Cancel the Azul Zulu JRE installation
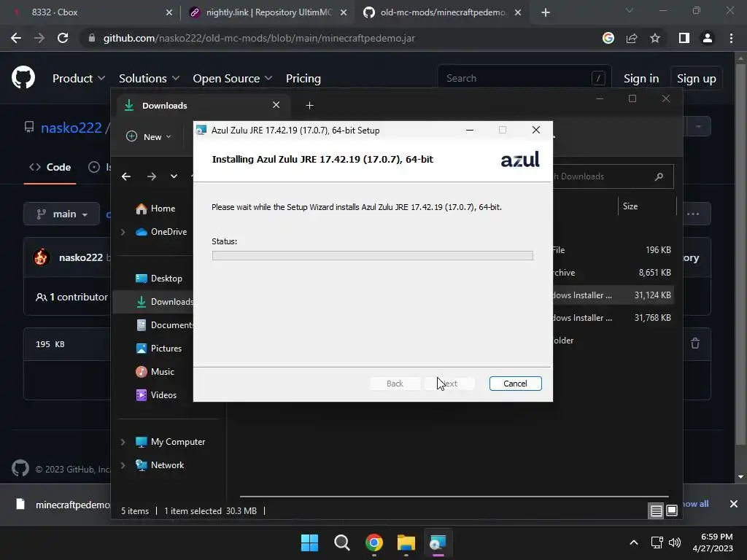 pyautogui.click(x=515, y=384)
